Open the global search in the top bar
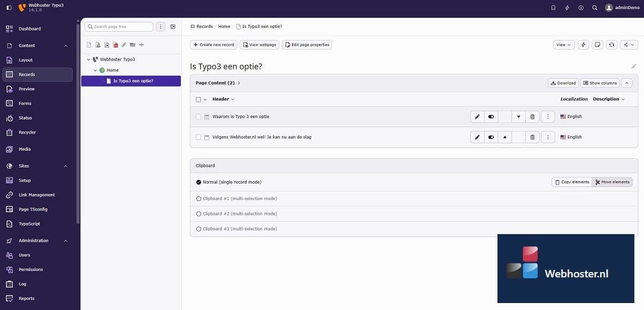The width and height of the screenshot is (644, 310). click(x=595, y=8)
